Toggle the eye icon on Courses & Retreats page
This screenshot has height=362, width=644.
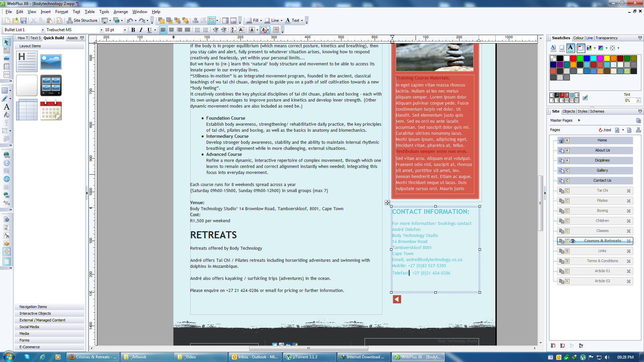(x=573, y=241)
